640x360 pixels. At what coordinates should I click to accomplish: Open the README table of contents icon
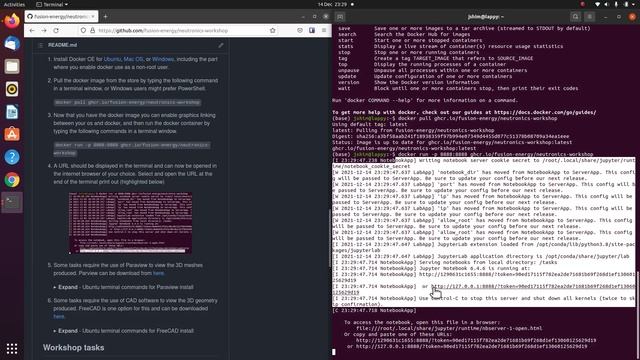(40, 45)
